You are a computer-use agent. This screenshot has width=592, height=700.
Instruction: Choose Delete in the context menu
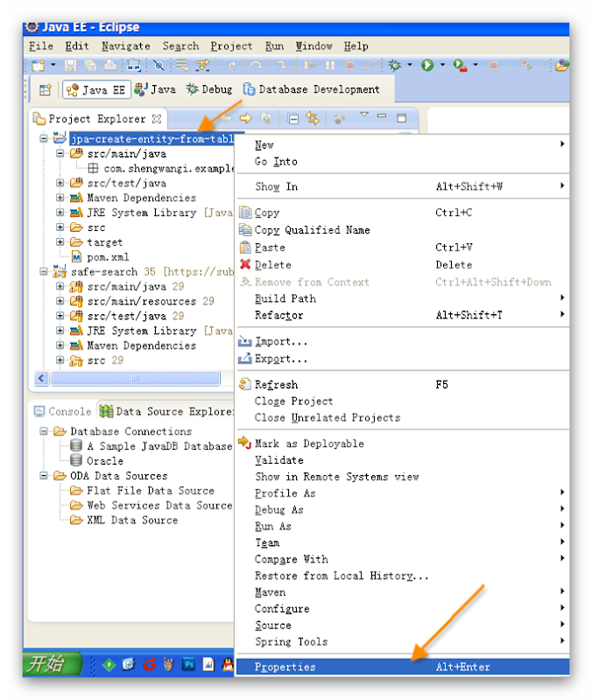click(x=403, y=265)
